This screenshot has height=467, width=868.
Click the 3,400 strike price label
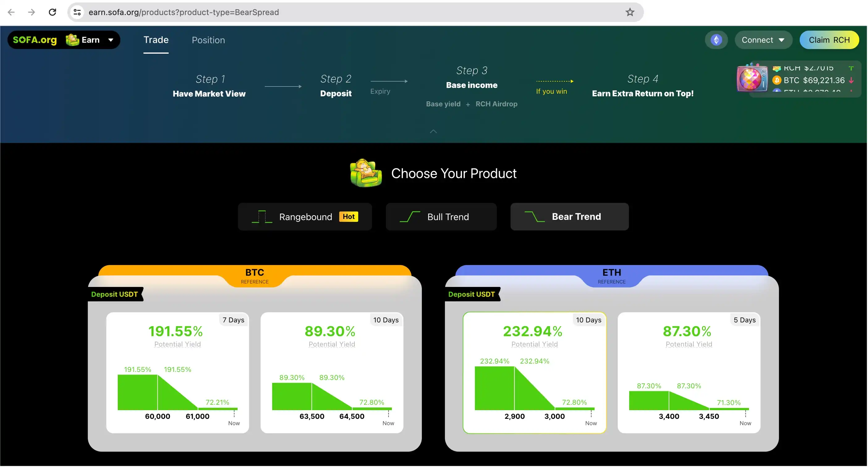pyautogui.click(x=669, y=417)
